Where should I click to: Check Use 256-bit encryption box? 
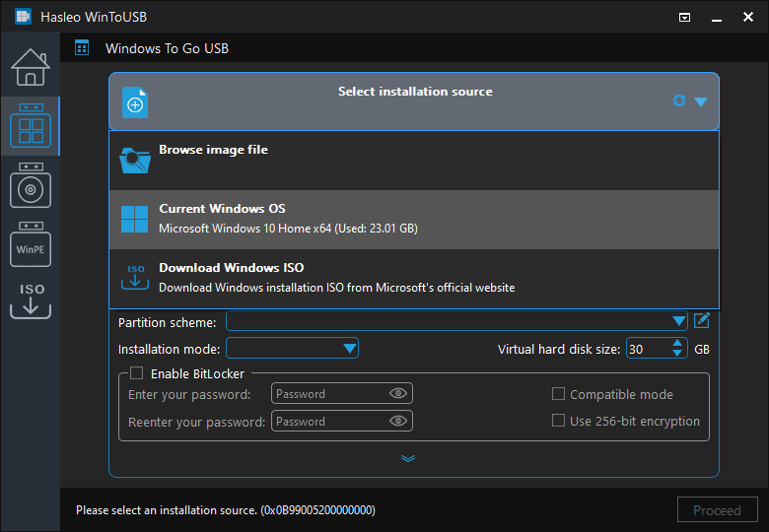click(x=558, y=421)
